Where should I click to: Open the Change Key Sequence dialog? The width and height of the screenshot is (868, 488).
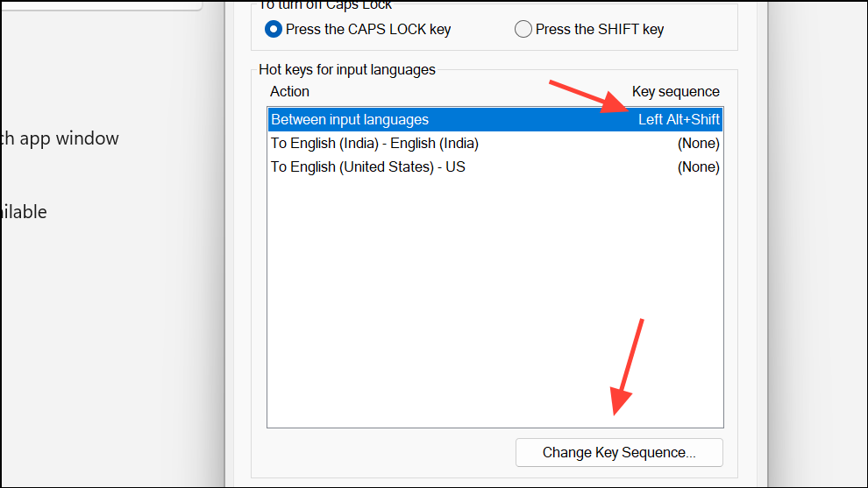[x=619, y=452]
